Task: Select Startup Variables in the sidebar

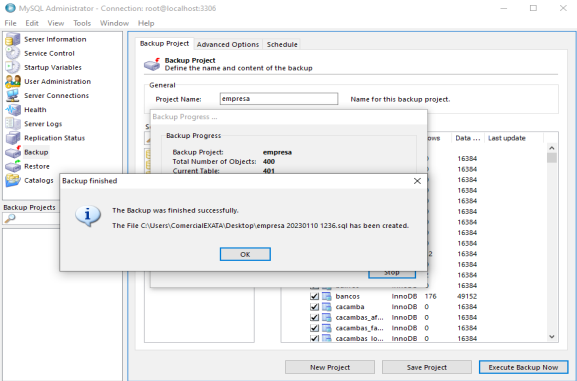Action: click(x=53, y=67)
